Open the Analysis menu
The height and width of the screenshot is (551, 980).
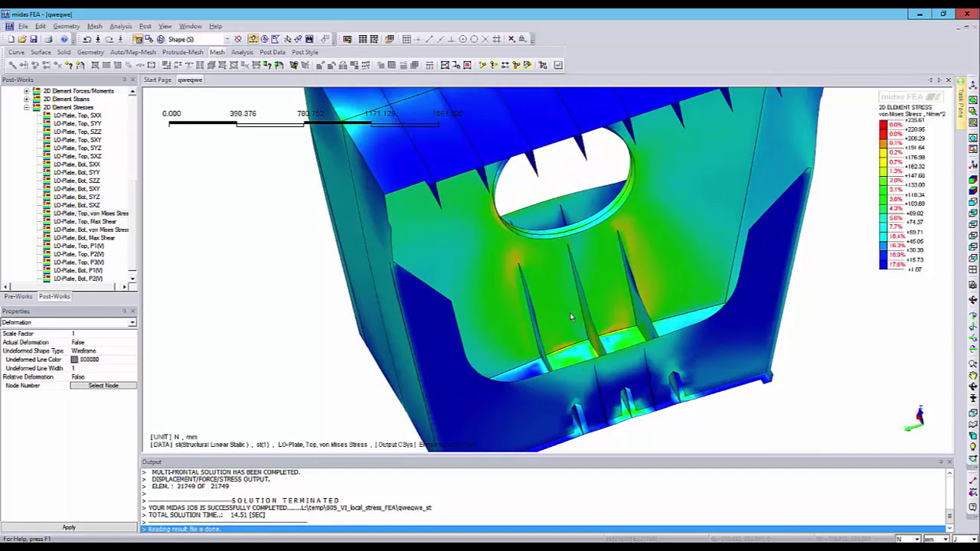click(120, 26)
